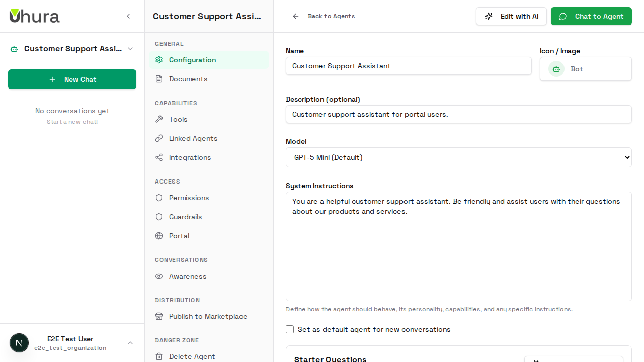The height and width of the screenshot is (362, 644).
Task: Open the Documents section in the sidebar
Action: click(188, 79)
